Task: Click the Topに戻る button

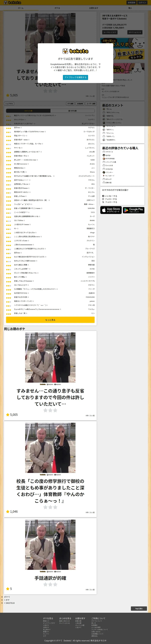Action: [139, 609]
